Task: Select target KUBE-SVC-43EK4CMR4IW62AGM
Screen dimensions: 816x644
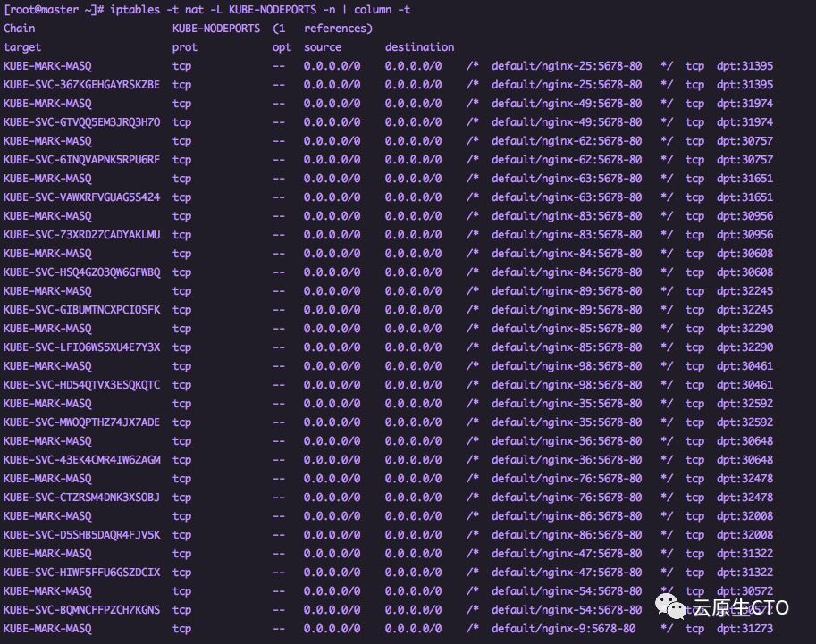Action: point(81,459)
